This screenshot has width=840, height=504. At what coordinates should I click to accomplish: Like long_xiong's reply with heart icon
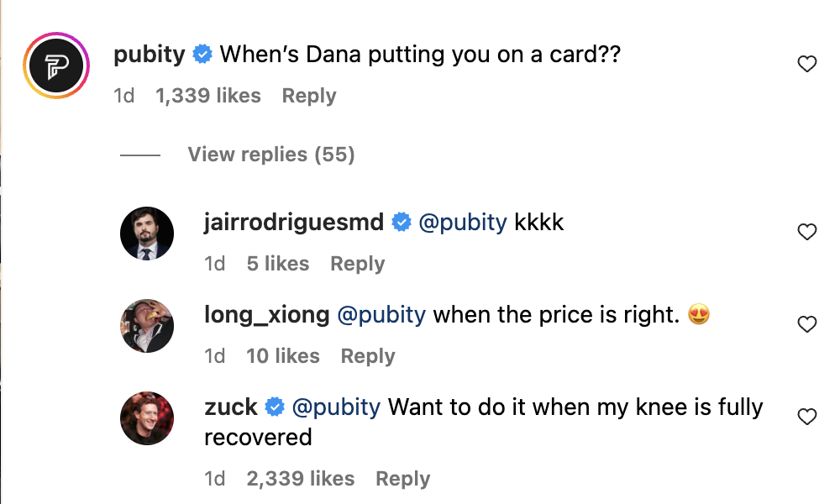[x=806, y=324]
